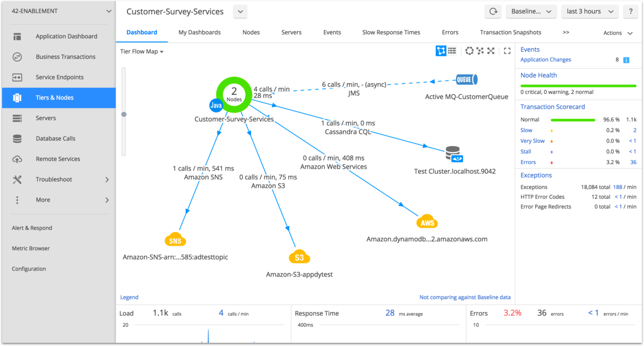Select the Dashboard tab

coord(142,33)
